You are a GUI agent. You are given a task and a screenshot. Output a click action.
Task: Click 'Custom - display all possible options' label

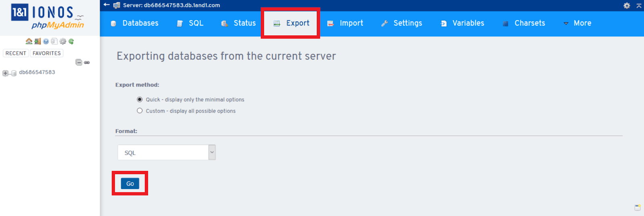coord(190,111)
